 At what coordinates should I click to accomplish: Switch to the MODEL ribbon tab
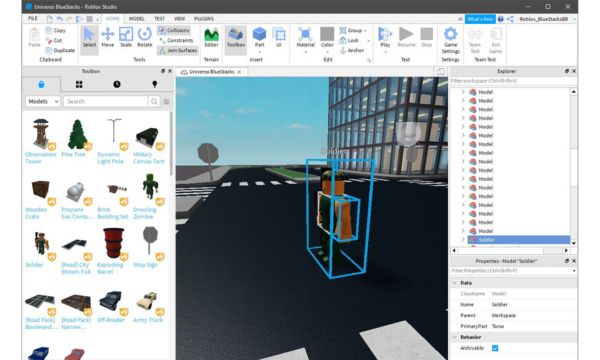(x=137, y=18)
